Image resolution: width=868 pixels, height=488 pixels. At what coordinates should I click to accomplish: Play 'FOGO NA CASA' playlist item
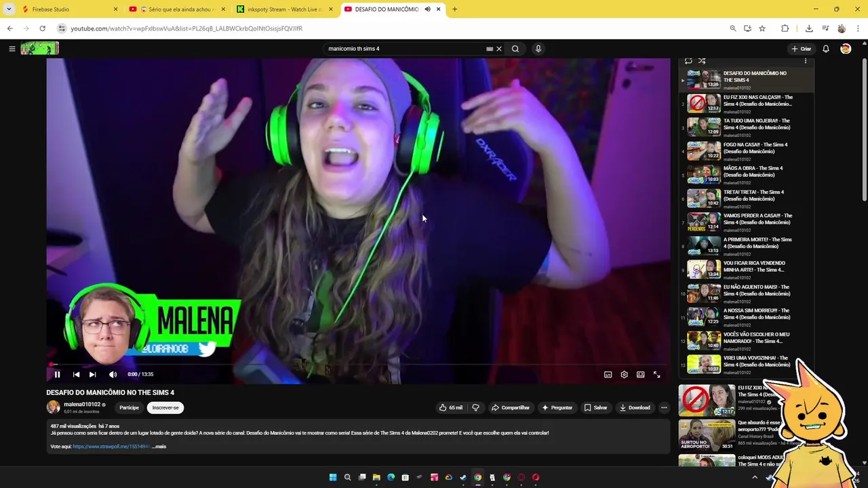tap(745, 151)
